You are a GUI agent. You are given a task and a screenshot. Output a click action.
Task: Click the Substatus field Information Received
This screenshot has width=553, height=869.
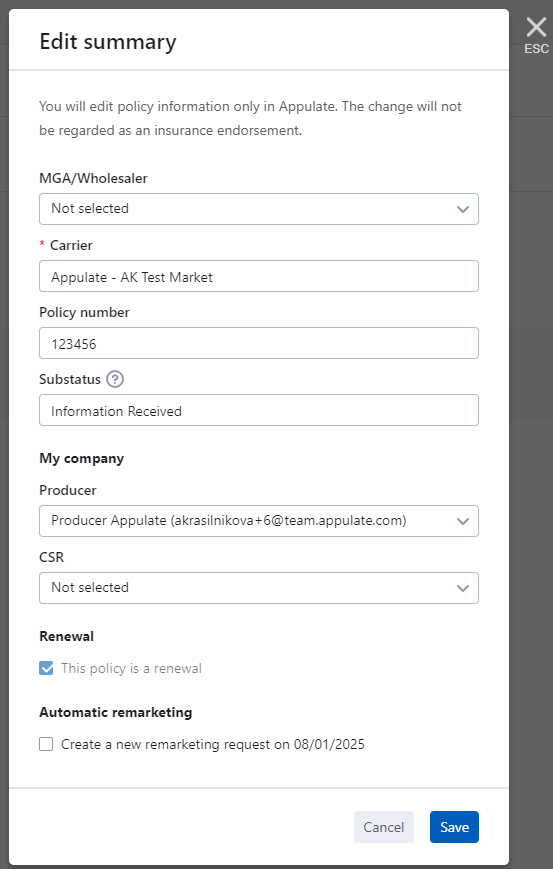pyautogui.click(x=259, y=410)
